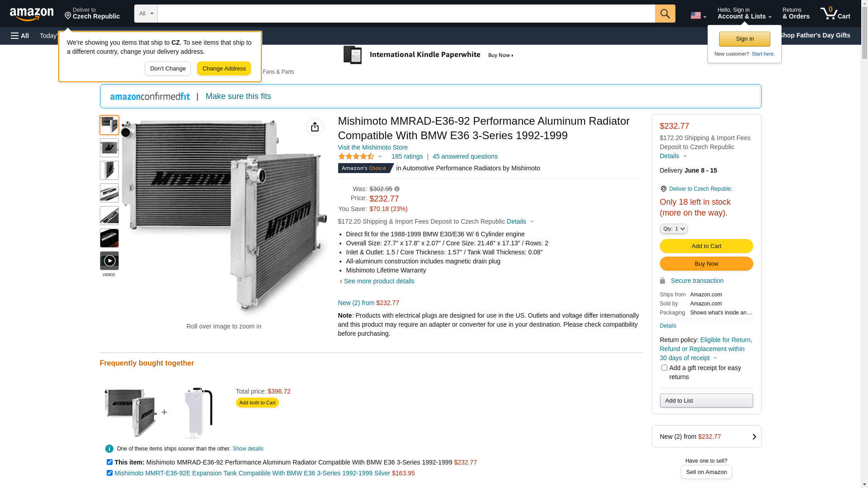Open the All search category dropdown
The image size is (868, 488).
(x=146, y=14)
